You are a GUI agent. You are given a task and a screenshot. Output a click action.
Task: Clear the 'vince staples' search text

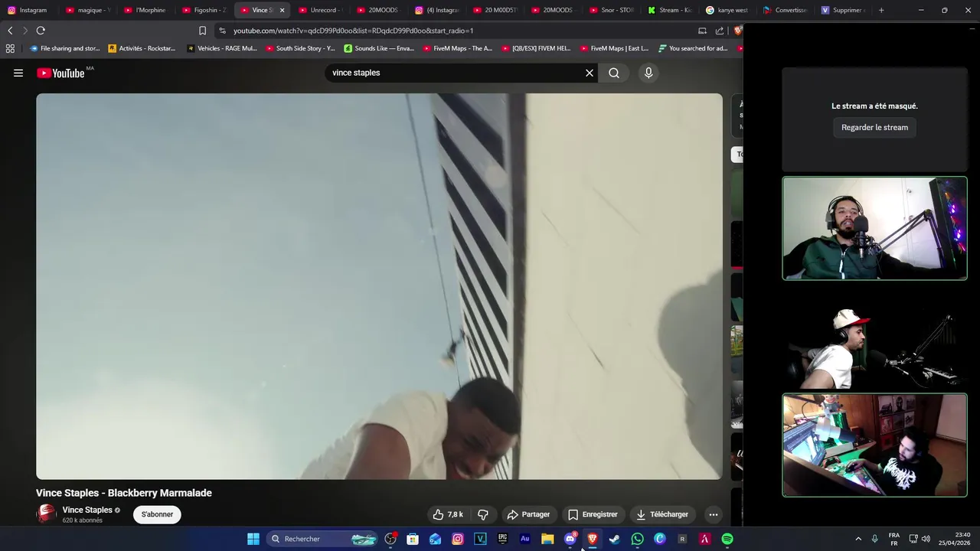point(590,73)
